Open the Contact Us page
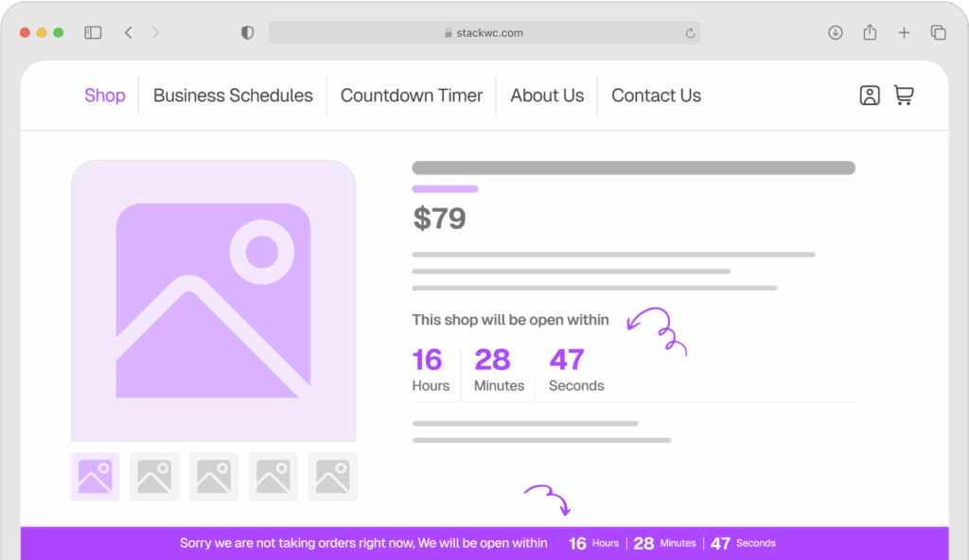The width and height of the screenshot is (969, 560). [x=656, y=95]
